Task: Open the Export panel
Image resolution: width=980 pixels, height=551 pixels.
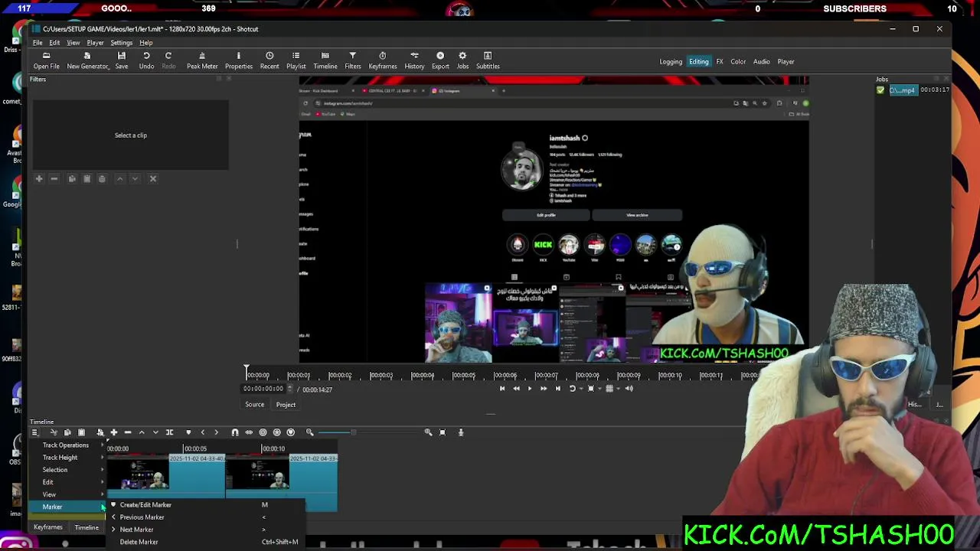Action: click(x=440, y=60)
